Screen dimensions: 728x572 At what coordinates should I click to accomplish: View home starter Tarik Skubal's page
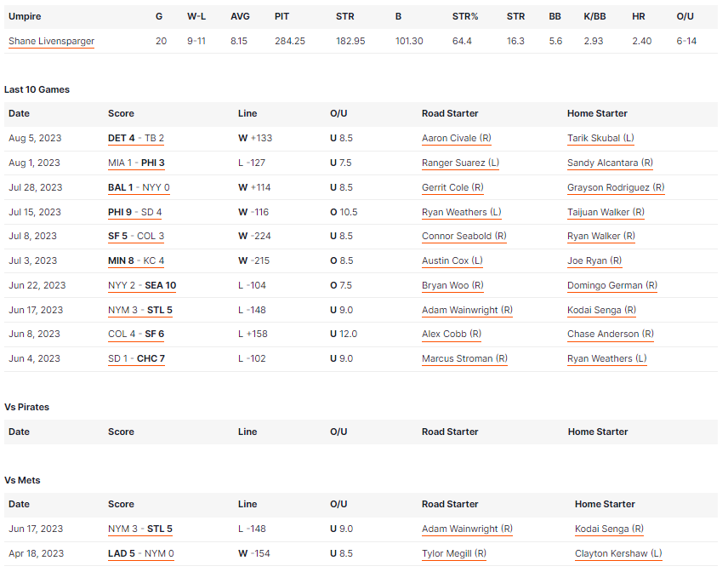(x=600, y=139)
